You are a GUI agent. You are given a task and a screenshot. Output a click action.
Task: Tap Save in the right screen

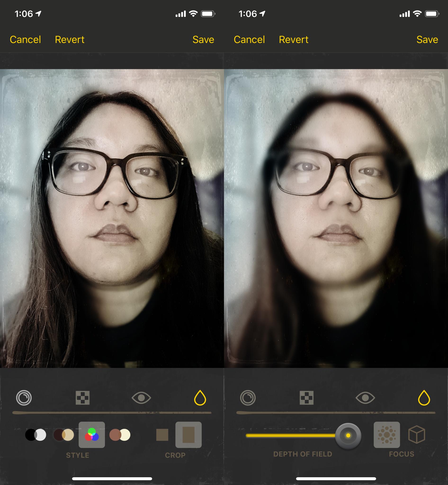(x=427, y=40)
